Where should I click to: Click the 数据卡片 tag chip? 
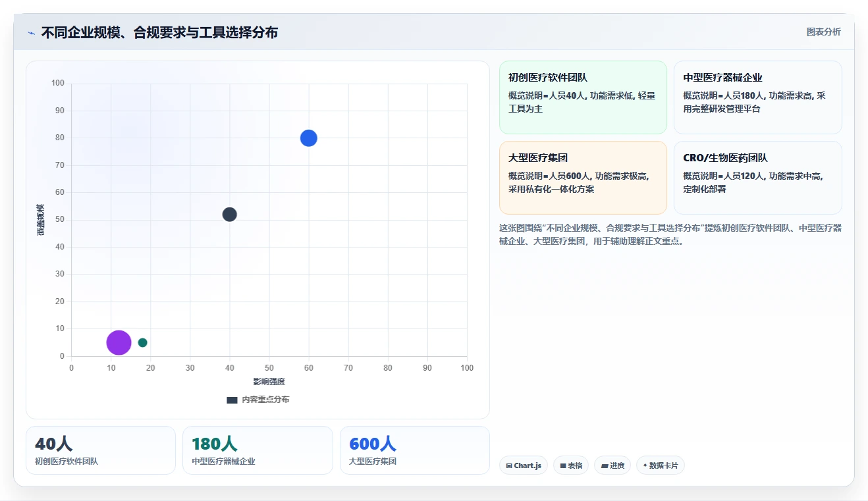661,465
